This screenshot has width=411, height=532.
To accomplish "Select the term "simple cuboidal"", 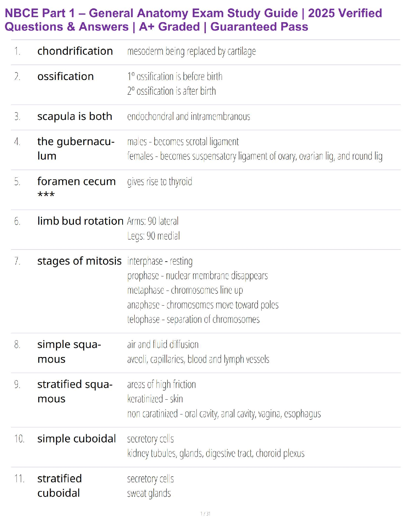I will click(x=77, y=439).
